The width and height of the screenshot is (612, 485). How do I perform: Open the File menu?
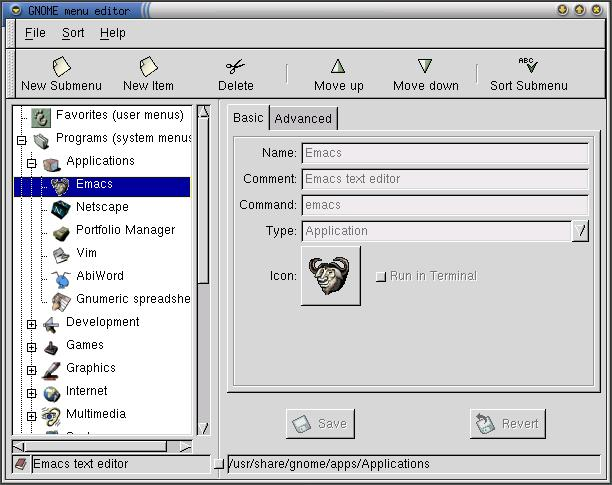[35, 33]
